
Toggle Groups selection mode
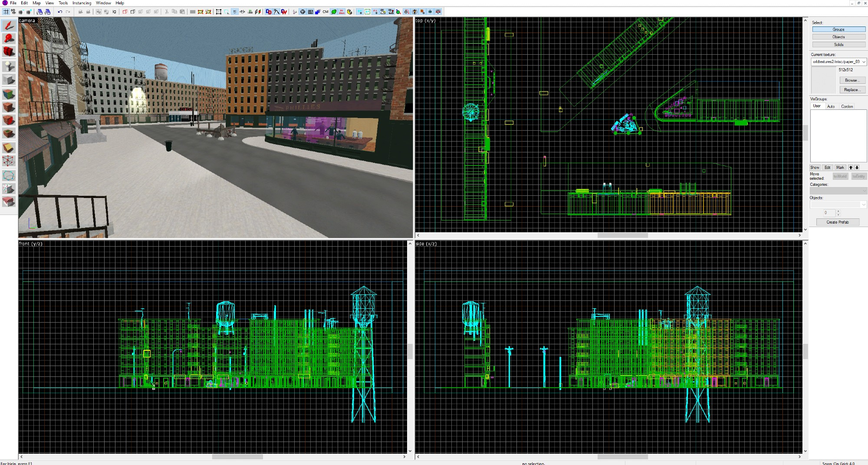tap(838, 30)
